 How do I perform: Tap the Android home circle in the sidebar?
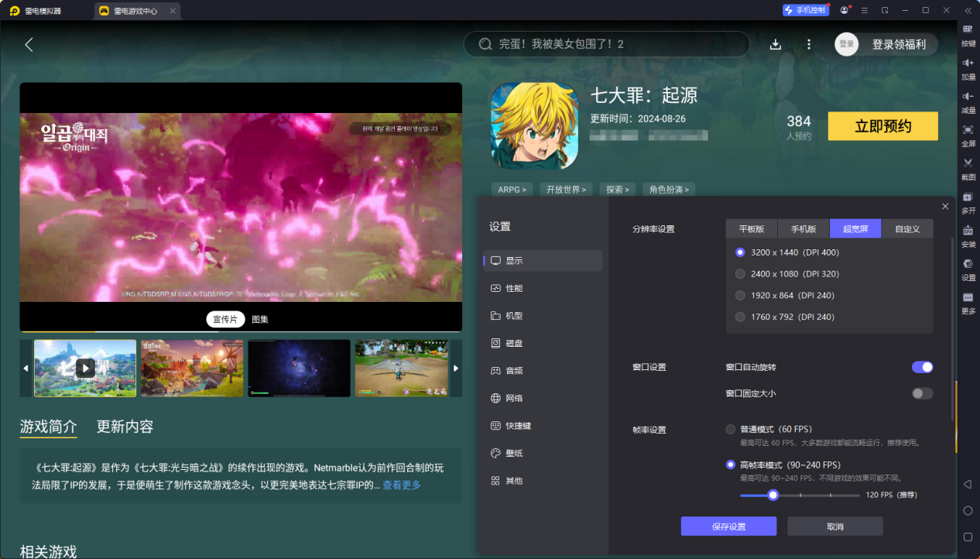pos(968,511)
